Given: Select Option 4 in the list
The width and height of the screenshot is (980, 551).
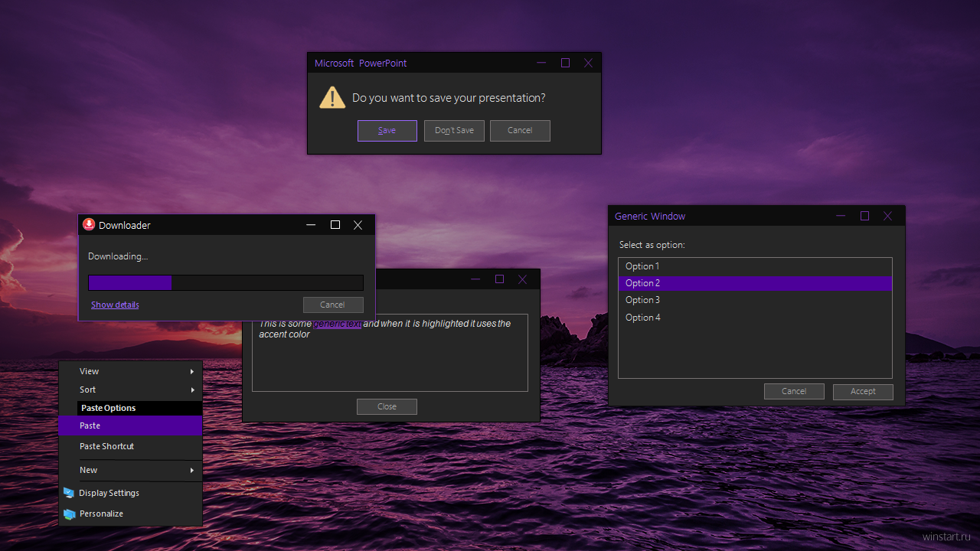Looking at the screenshot, I should [x=755, y=318].
